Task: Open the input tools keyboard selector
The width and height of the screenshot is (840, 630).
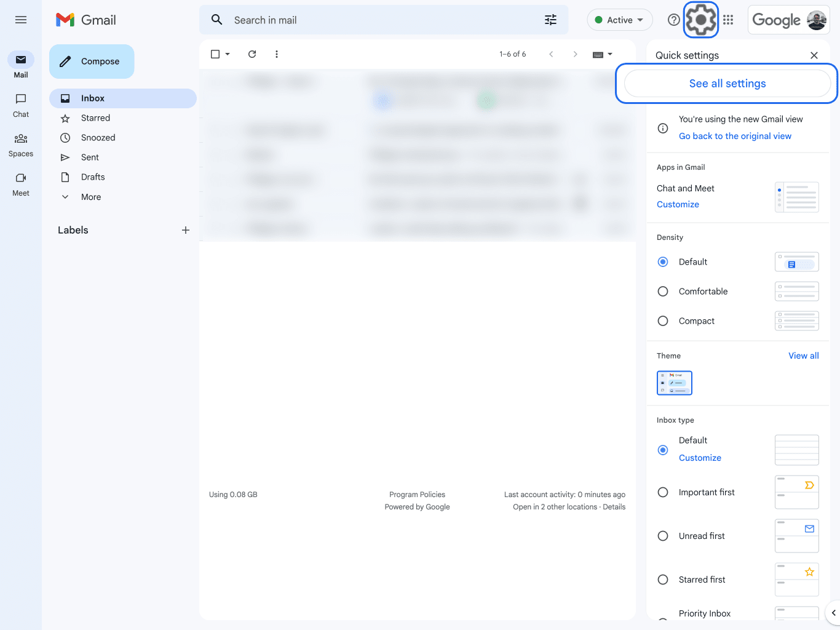Action: (597, 54)
